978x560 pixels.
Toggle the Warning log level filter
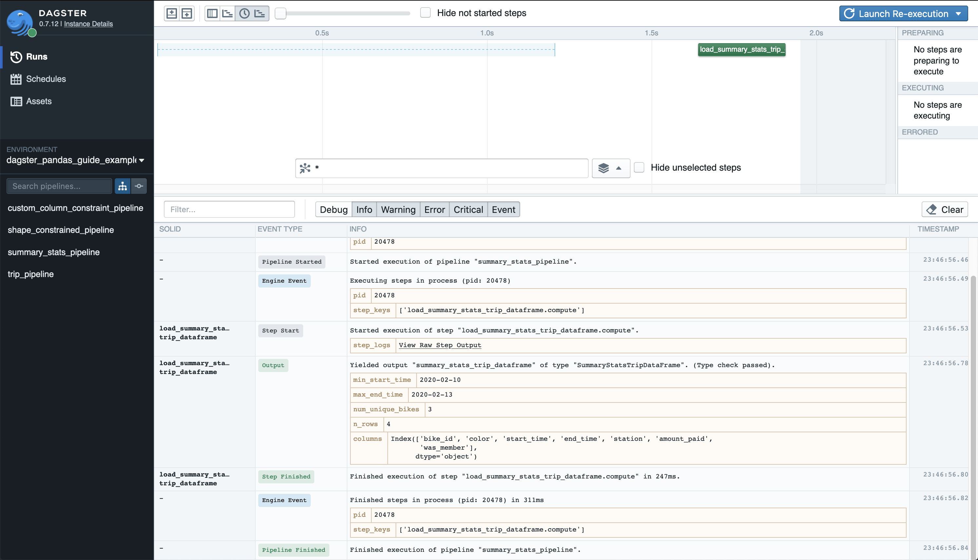coord(398,210)
